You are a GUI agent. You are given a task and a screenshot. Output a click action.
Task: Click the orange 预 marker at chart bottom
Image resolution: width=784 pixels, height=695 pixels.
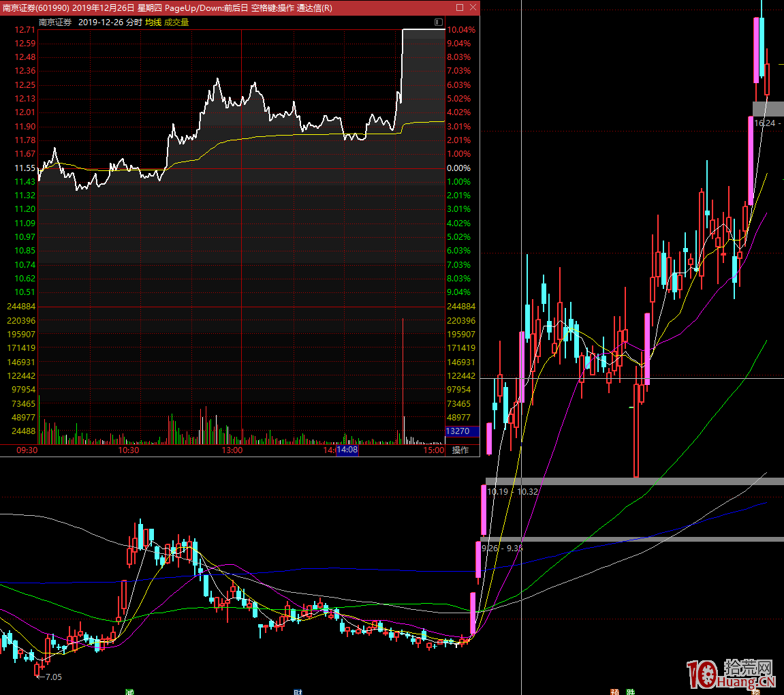point(615,691)
